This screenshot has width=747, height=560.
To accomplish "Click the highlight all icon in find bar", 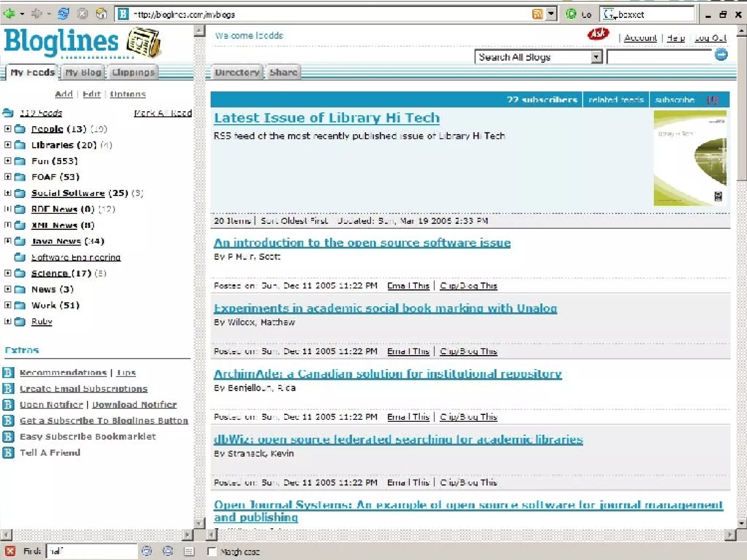I will pos(189,551).
